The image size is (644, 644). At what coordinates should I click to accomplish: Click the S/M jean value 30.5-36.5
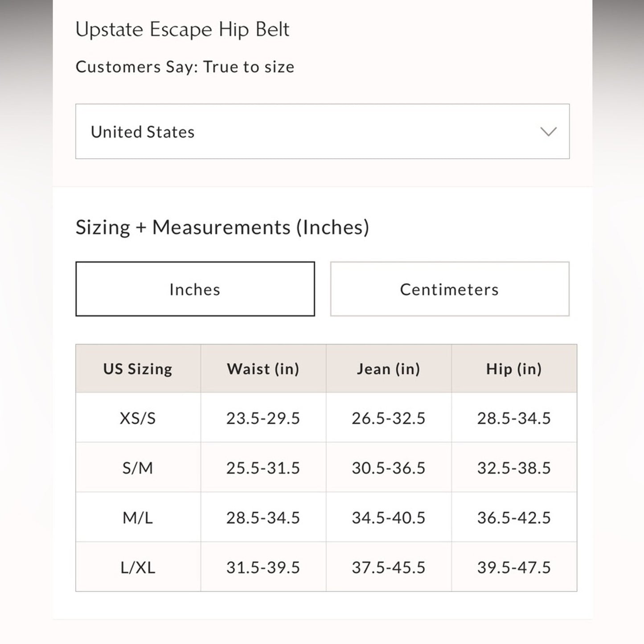pyautogui.click(x=388, y=468)
